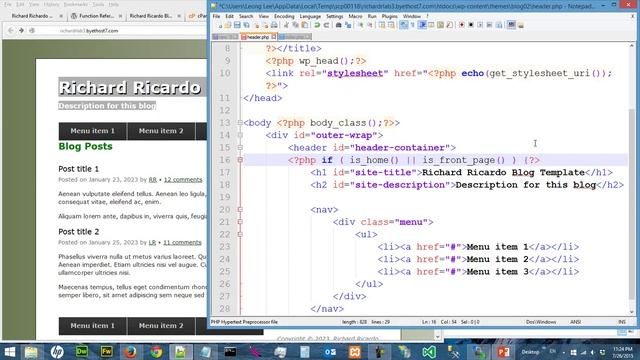Open Fireworks from the taskbar

coord(107,352)
